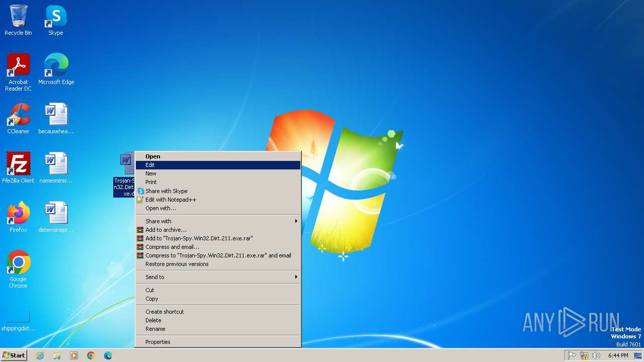644x362 pixels.
Task: Open FileZilla Client shortcut
Action: pos(18,167)
